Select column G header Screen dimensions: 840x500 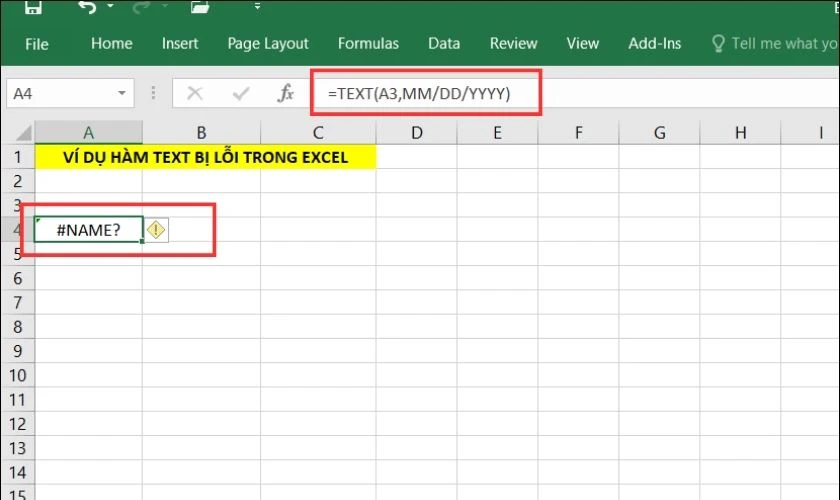(x=659, y=132)
